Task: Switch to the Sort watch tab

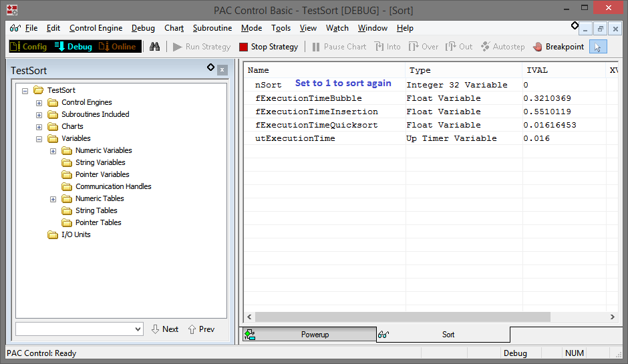Action: pos(444,335)
